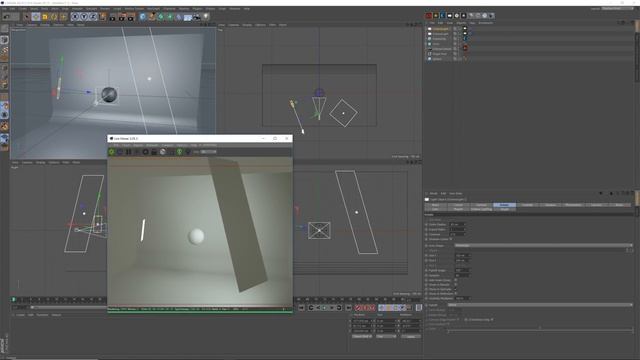Select the first OctaneLight object in Object Manager

[440, 29]
